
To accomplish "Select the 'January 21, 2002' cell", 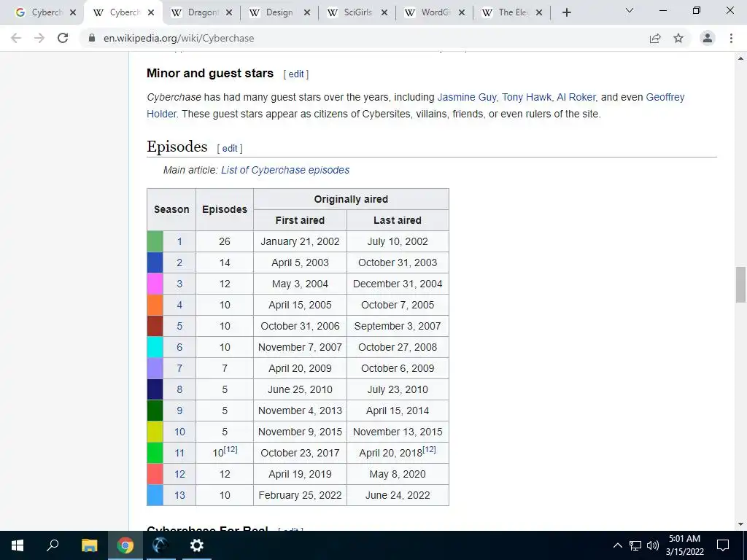I will [300, 241].
